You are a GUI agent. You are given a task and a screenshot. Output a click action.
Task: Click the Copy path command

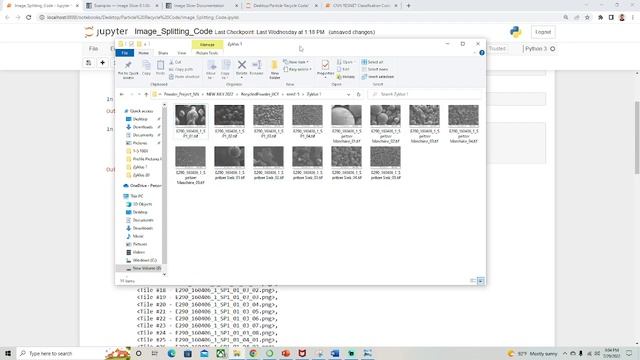coord(181,69)
